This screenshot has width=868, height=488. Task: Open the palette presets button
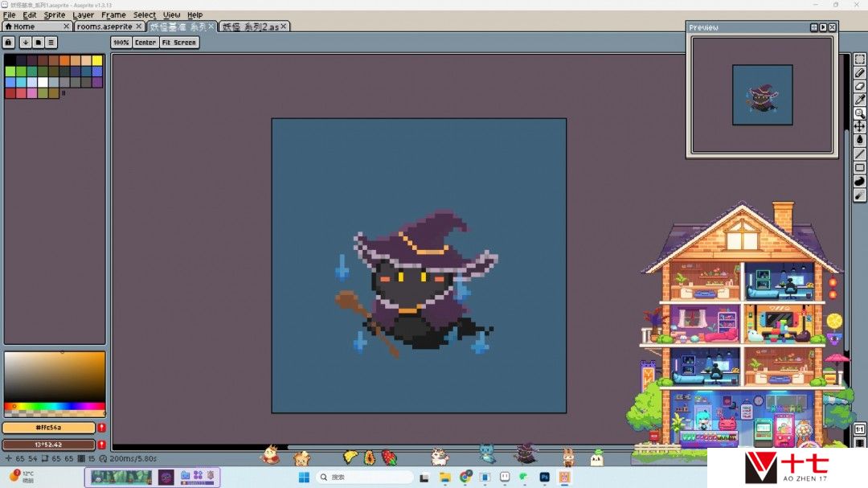pyautogui.click(x=39, y=42)
